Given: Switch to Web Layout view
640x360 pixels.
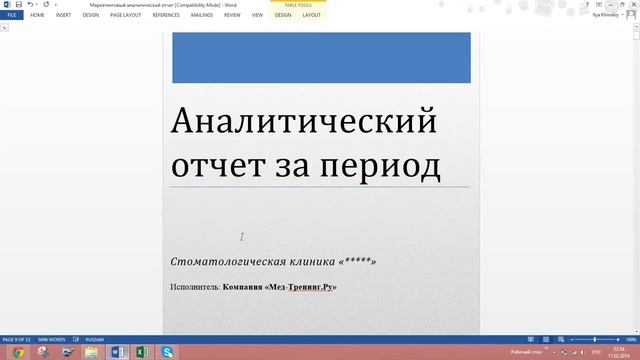Looking at the screenshot, I should coord(561,340).
